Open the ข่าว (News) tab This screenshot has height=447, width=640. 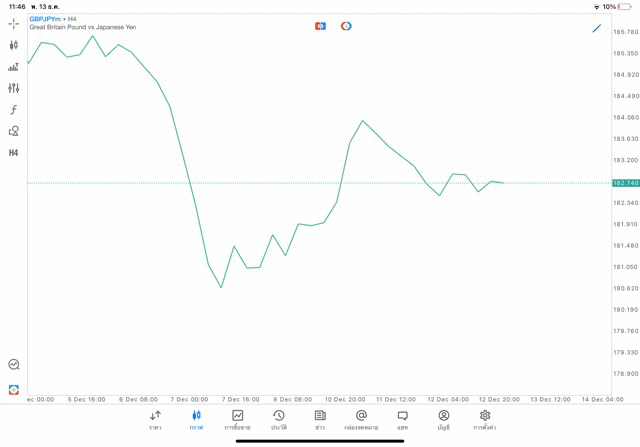(320, 420)
